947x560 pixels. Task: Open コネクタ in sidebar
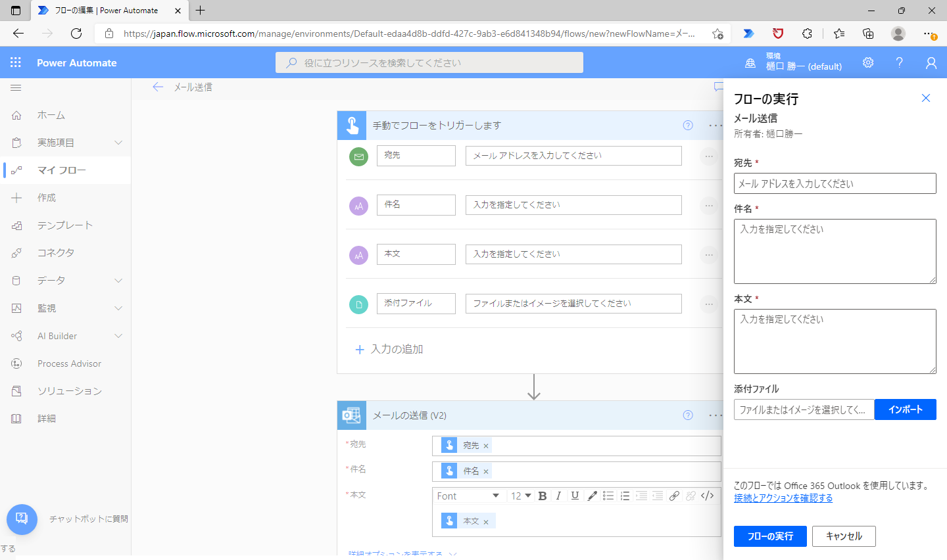tap(56, 253)
